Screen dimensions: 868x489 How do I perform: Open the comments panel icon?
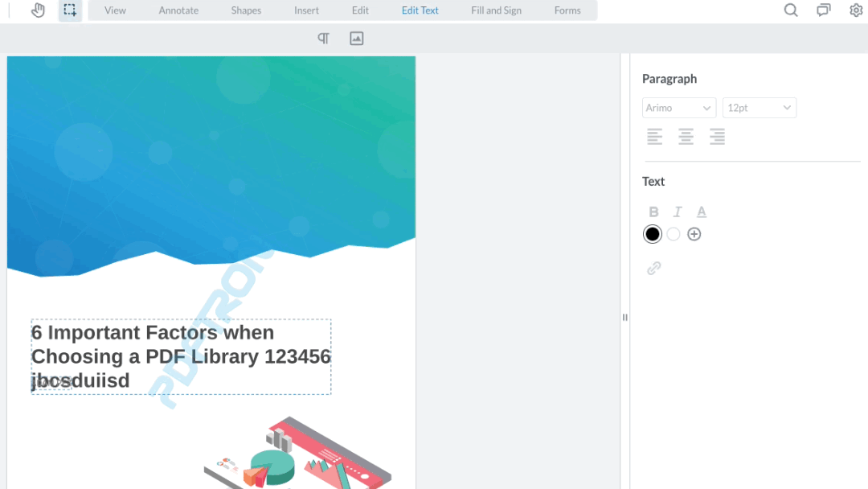[822, 10]
